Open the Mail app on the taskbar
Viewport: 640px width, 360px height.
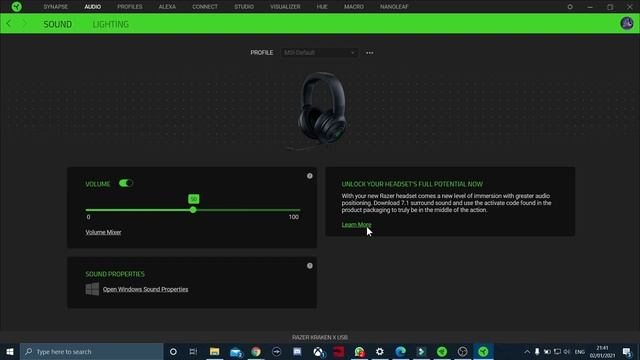[x=236, y=351]
